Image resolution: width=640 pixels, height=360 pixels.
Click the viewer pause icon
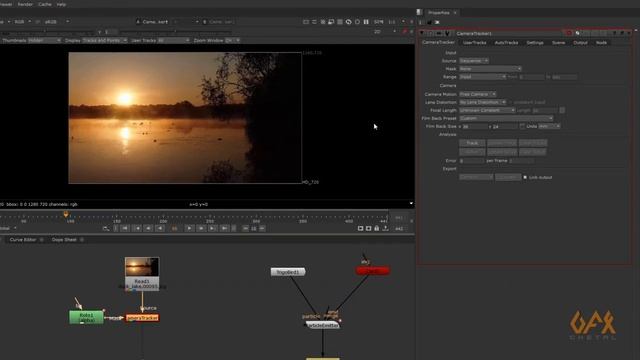[366, 22]
